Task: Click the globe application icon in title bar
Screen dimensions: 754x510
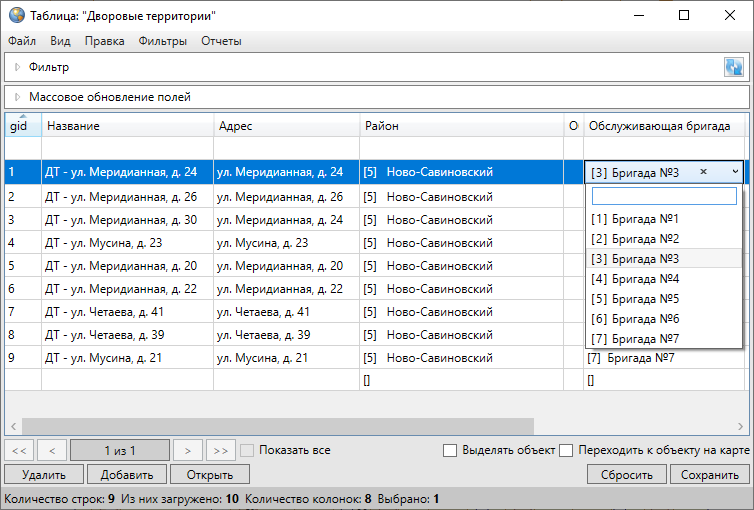Action: tap(15, 16)
